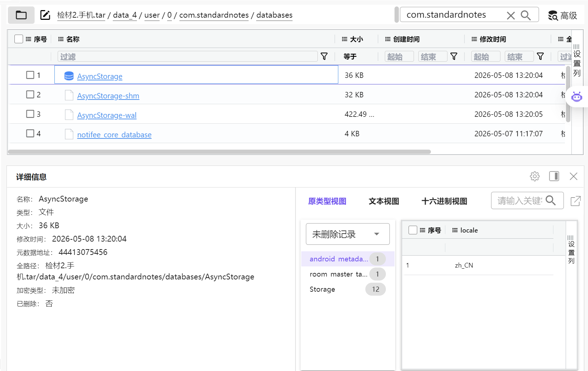Check the box for row 2 AsyncStorage-shm
This screenshot has height=371, width=588.
30,94
